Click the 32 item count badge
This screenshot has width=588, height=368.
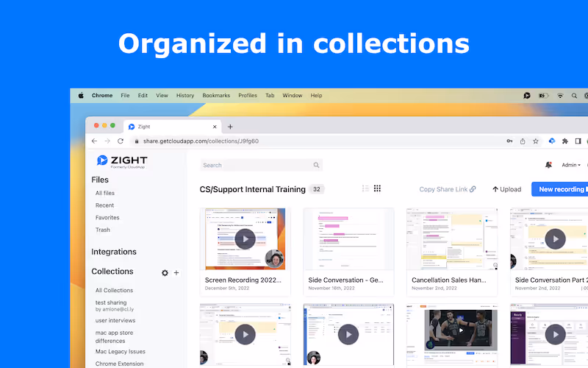(x=317, y=189)
